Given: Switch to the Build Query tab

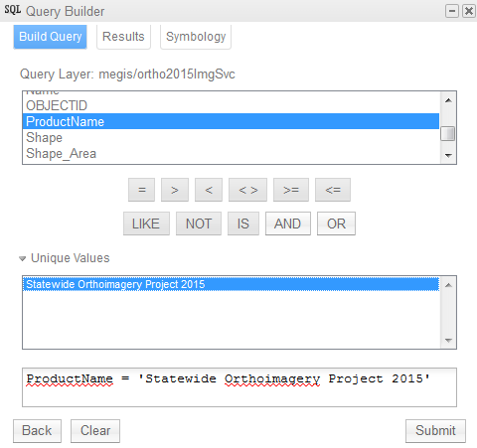Looking at the screenshot, I should tap(50, 37).
